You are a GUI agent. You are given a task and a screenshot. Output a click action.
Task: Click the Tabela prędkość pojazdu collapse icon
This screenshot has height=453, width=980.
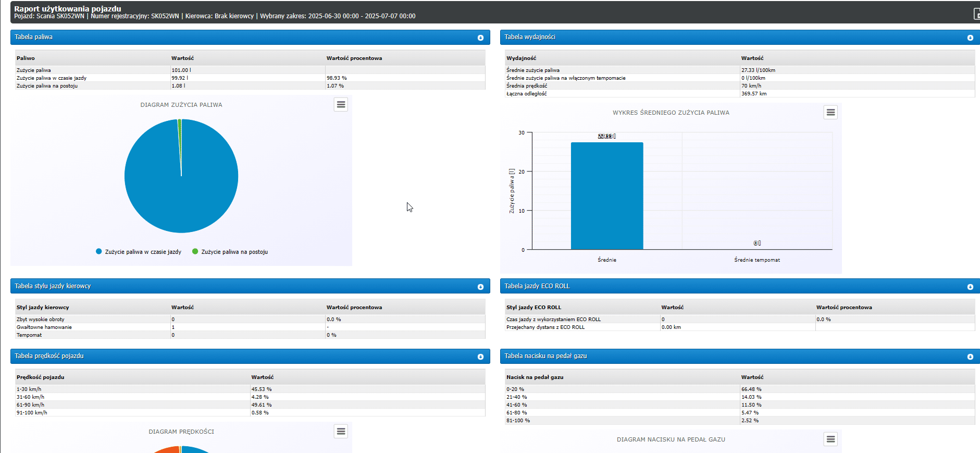point(480,357)
